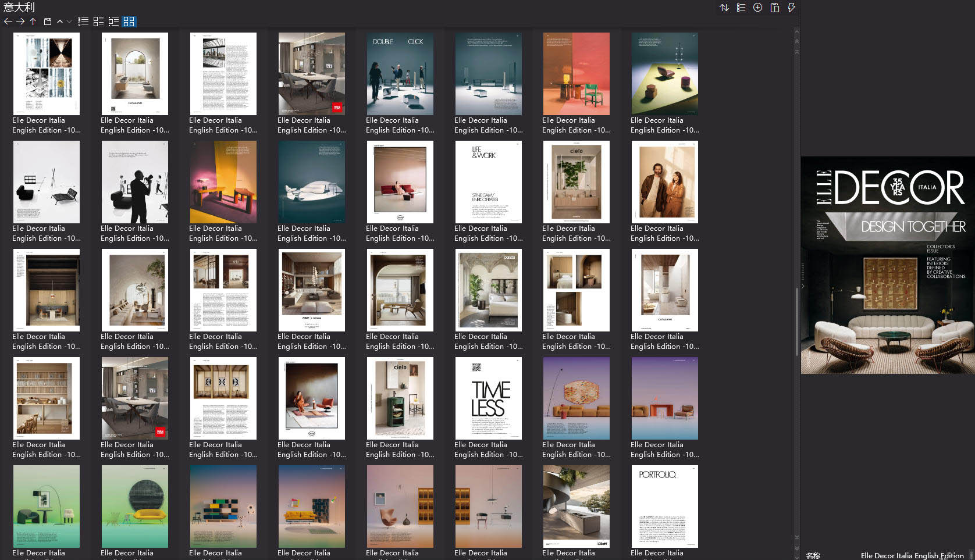The image size is (975, 560).
Task: Collapse using the downward chevron control
Action: pos(69,22)
